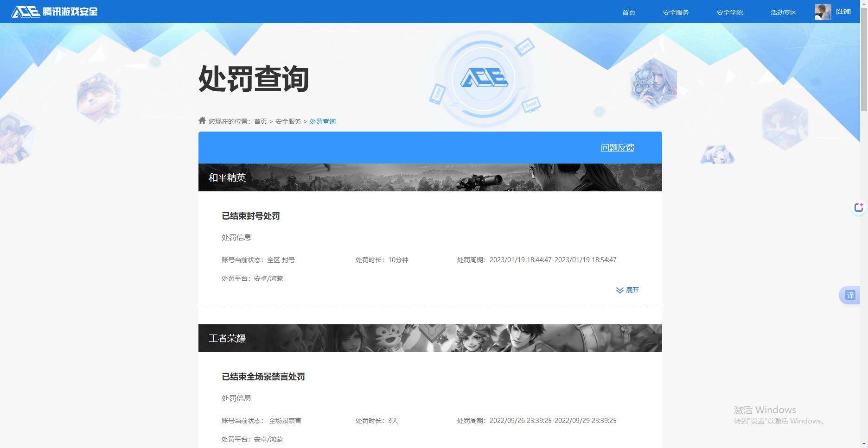Click 首页 in the breadcrumb path

[x=261, y=121]
